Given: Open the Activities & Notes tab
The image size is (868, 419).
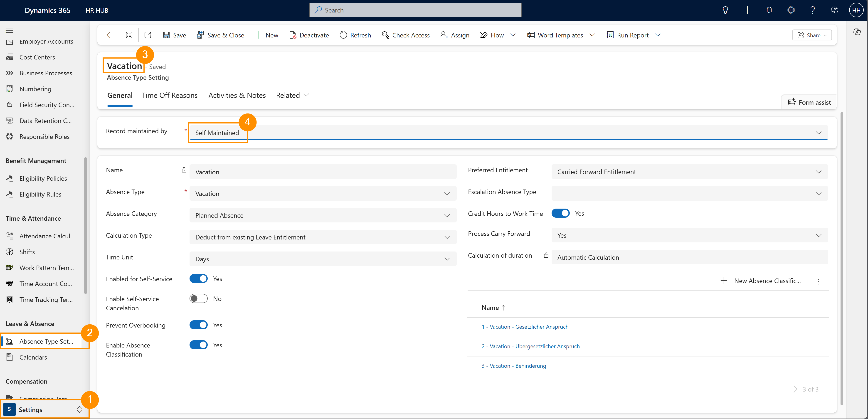Looking at the screenshot, I should click(237, 95).
